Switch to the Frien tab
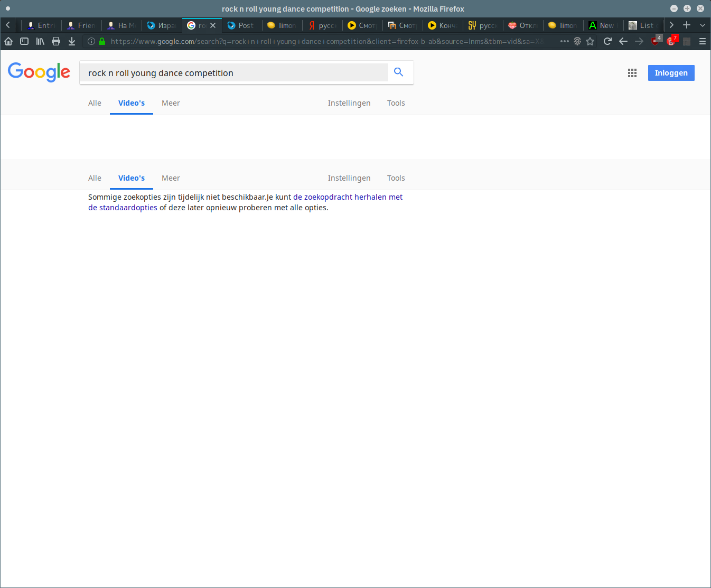 click(81, 25)
